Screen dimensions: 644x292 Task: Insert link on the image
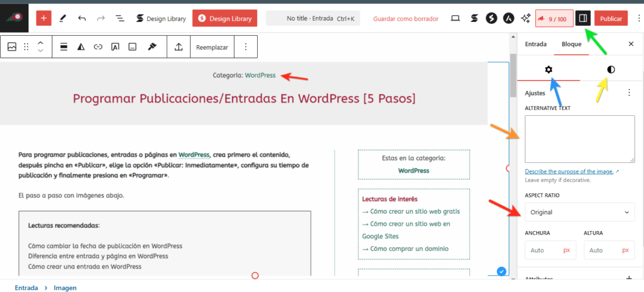(x=97, y=47)
